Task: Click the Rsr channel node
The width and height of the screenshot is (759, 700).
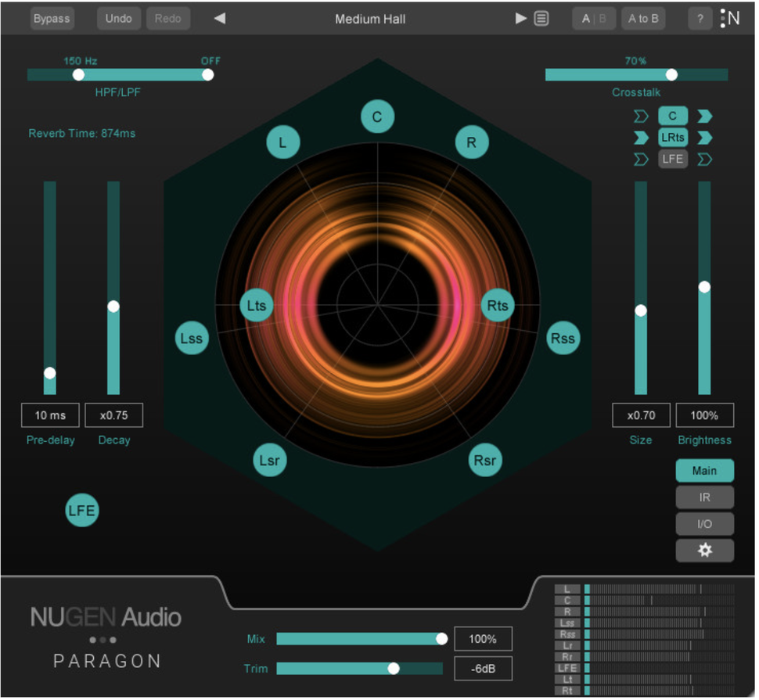Action: (x=484, y=461)
